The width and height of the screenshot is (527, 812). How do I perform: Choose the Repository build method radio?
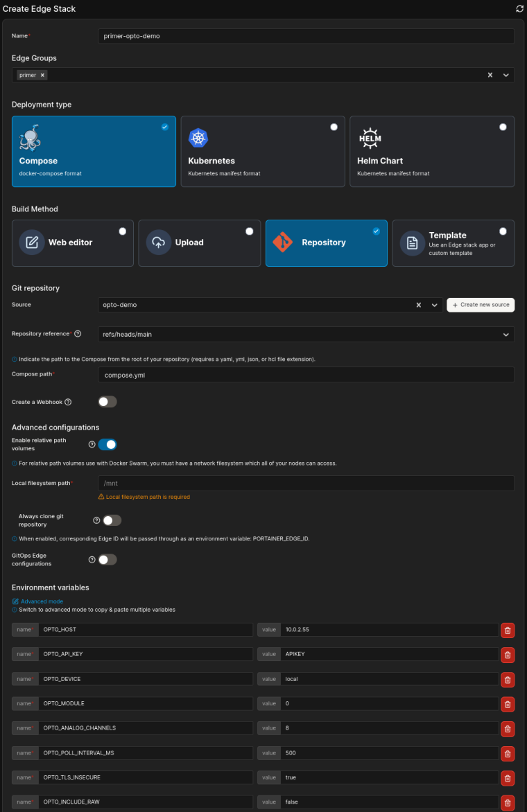(x=377, y=231)
